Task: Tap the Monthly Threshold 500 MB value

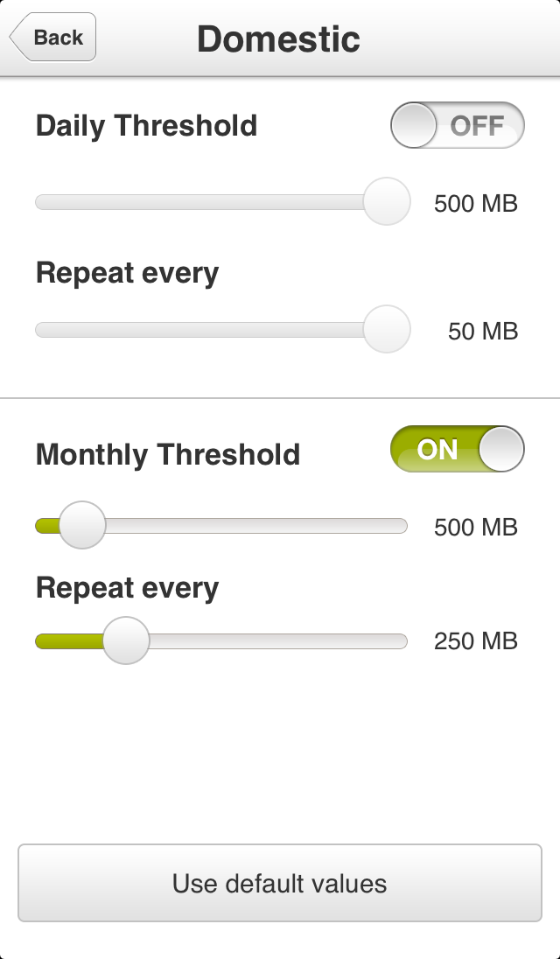Action: [x=476, y=528]
